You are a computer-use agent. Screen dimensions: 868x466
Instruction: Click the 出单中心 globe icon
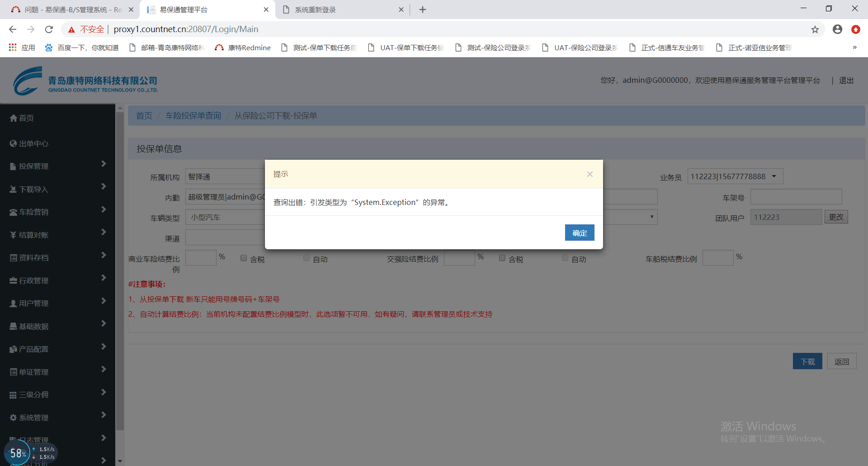14,143
